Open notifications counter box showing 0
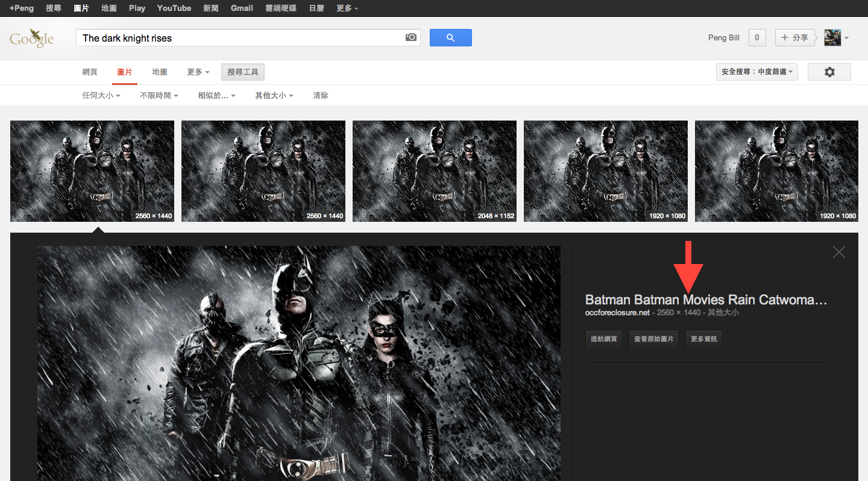Screen dimensions: 868x481 coord(757,37)
